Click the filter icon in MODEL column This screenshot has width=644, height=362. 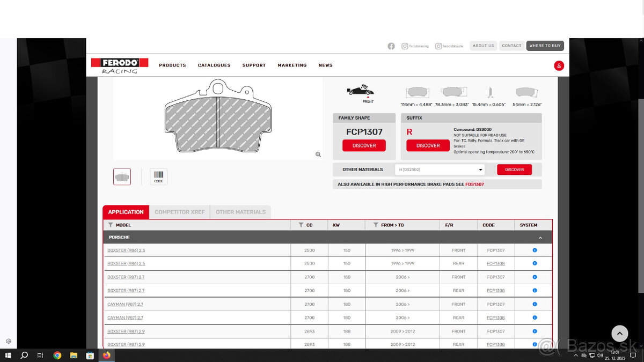click(x=111, y=225)
